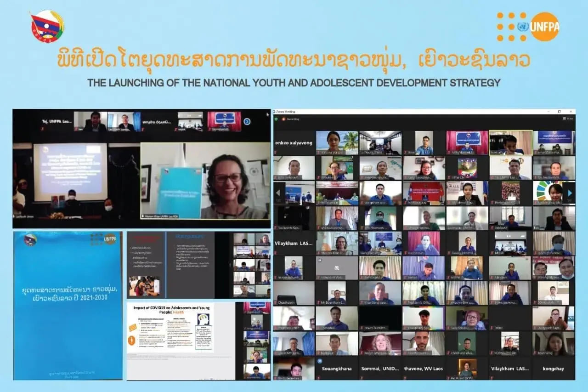The image size is (588, 392).
Task: Select the Chanthaleth participant tile
Action: (294, 293)
